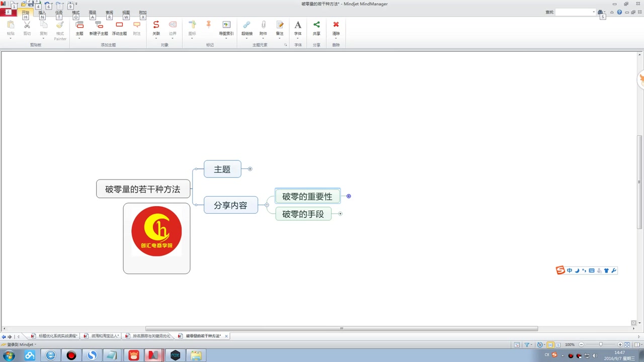Click the boundary (边界) icon

[173, 25]
